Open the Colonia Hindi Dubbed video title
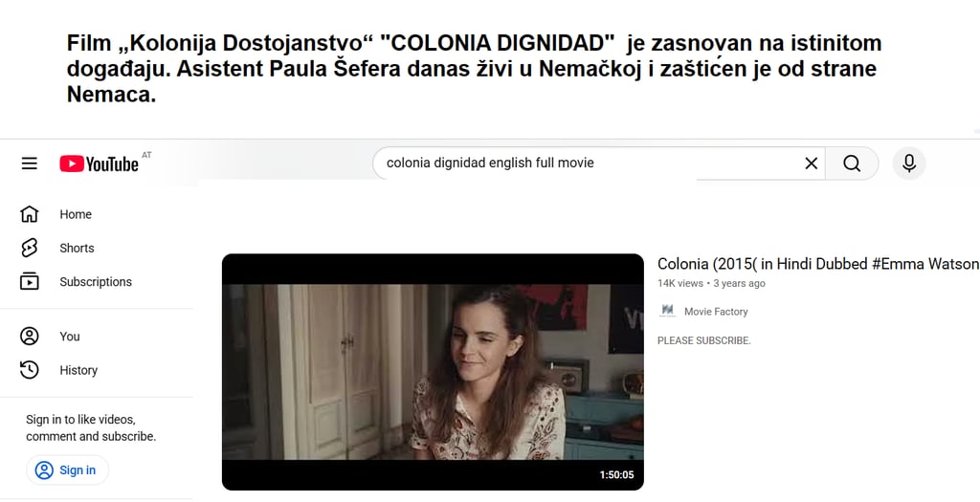 point(818,264)
